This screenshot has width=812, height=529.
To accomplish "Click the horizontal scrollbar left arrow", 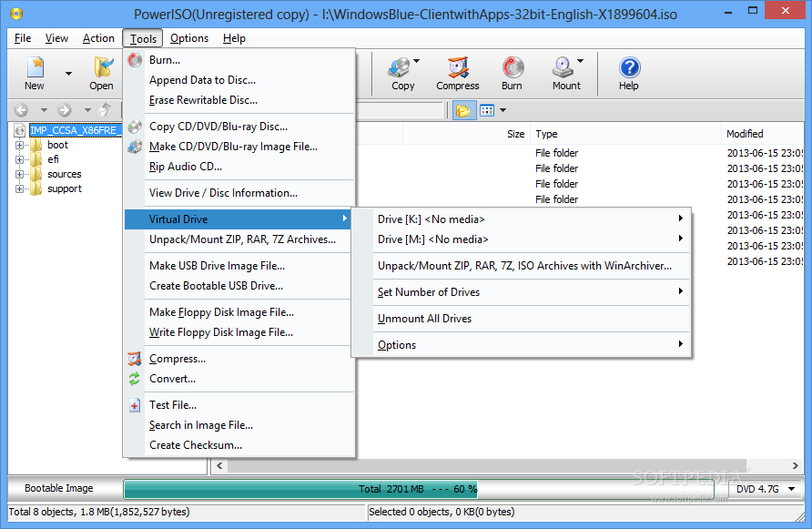I will 219,466.
